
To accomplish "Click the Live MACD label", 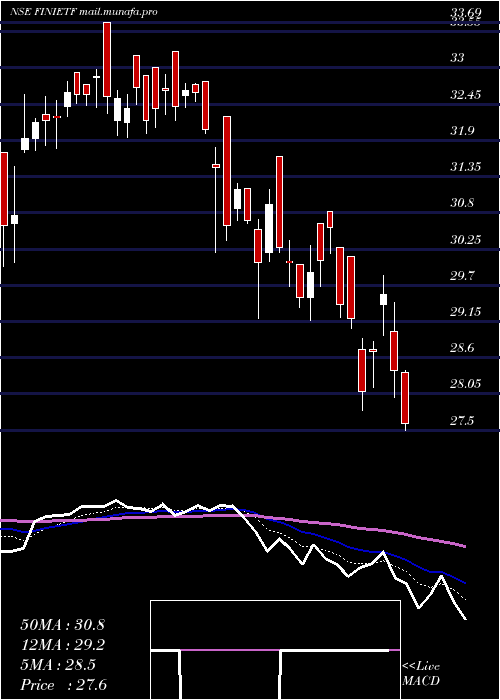I will click(x=421, y=674).
